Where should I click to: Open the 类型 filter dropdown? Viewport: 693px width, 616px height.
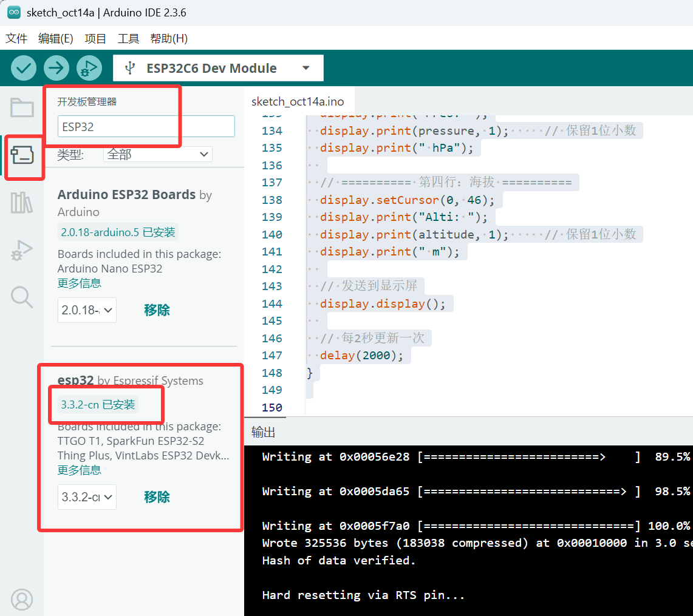point(158,155)
